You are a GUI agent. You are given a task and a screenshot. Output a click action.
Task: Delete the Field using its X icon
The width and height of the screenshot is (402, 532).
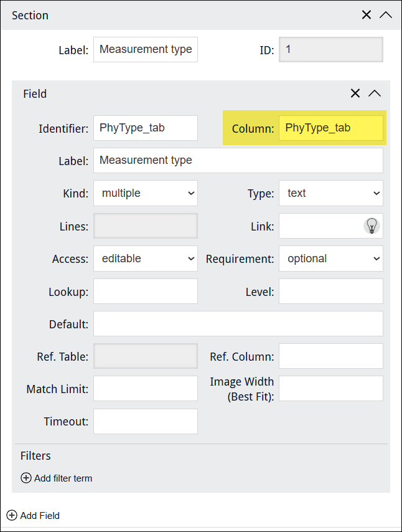pos(355,93)
